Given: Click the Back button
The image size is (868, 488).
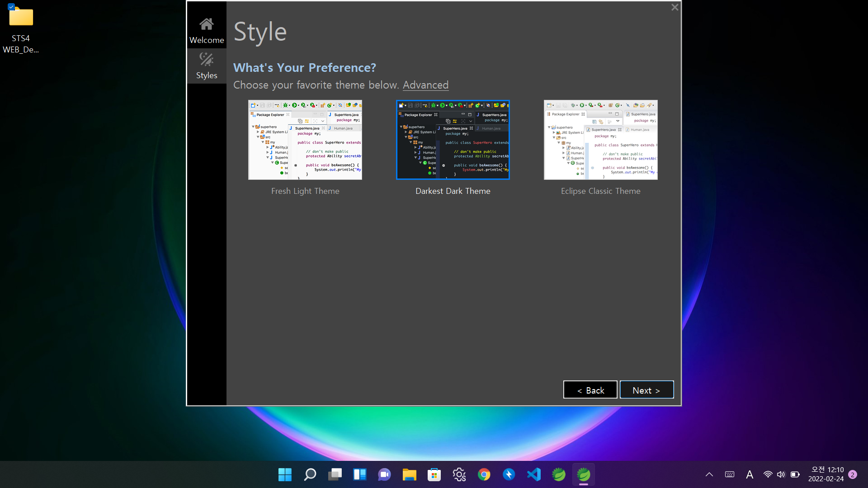Looking at the screenshot, I should coord(590,390).
